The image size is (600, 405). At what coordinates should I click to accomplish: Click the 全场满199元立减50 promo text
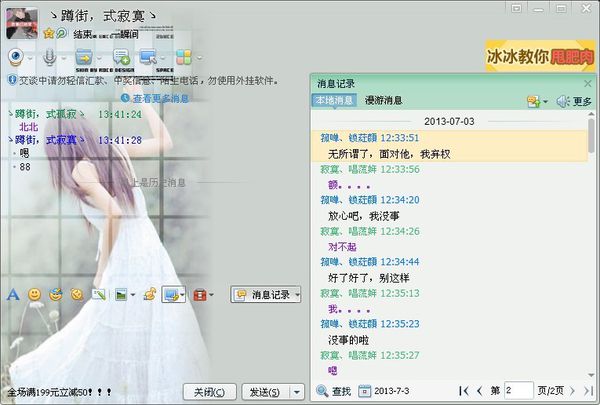59,392
